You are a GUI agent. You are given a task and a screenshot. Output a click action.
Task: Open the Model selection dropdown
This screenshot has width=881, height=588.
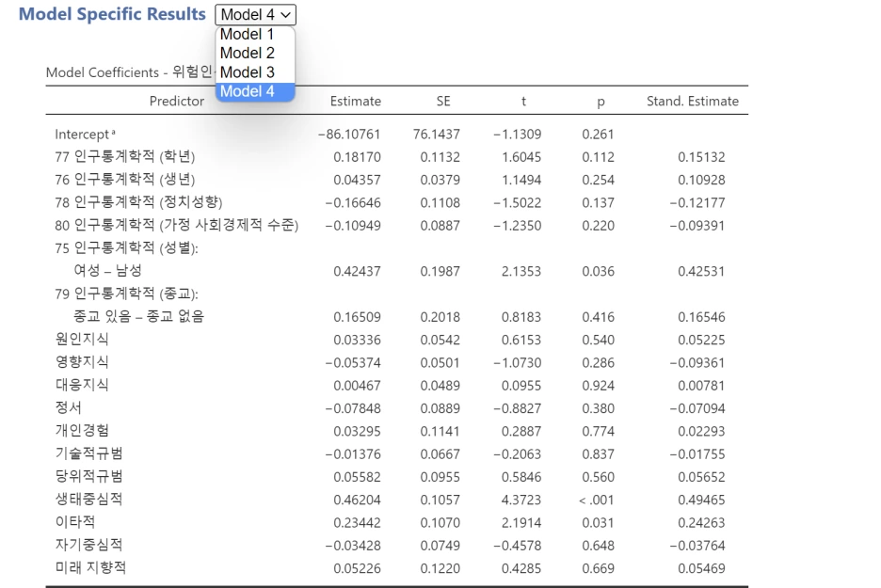254,14
